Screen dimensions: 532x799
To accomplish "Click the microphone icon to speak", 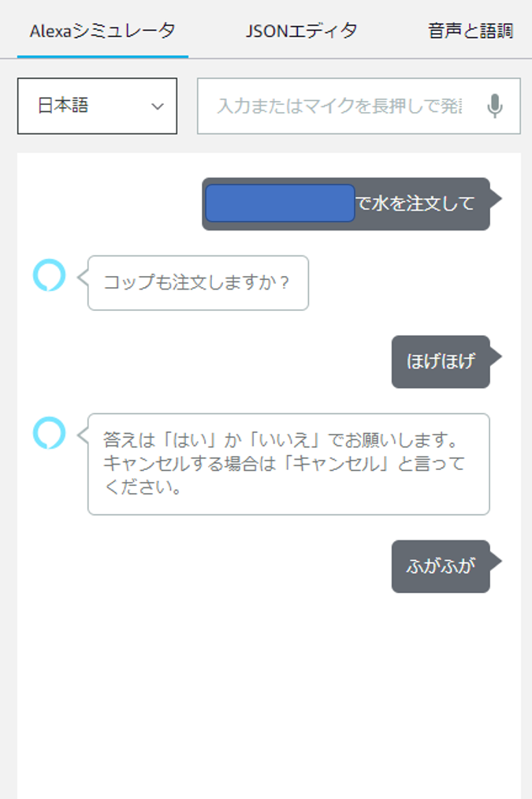I will (496, 106).
